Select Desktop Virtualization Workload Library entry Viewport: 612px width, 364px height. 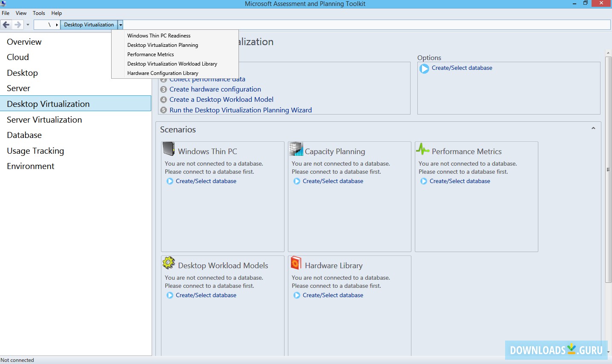[172, 64]
